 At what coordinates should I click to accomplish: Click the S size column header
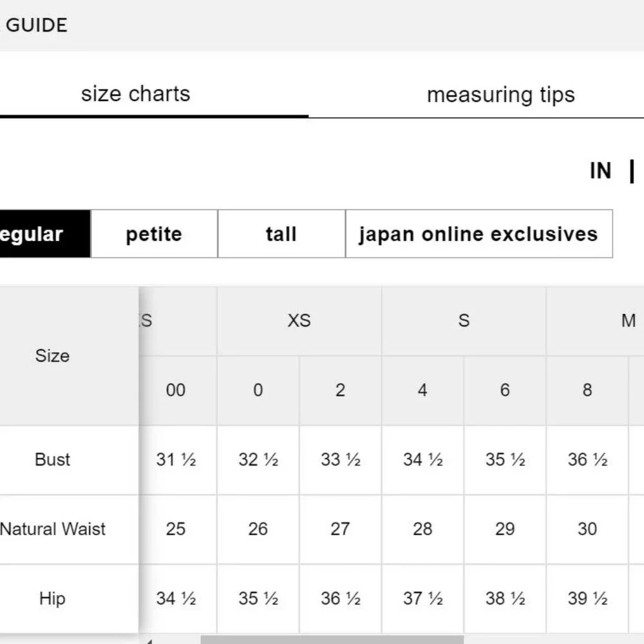click(464, 321)
